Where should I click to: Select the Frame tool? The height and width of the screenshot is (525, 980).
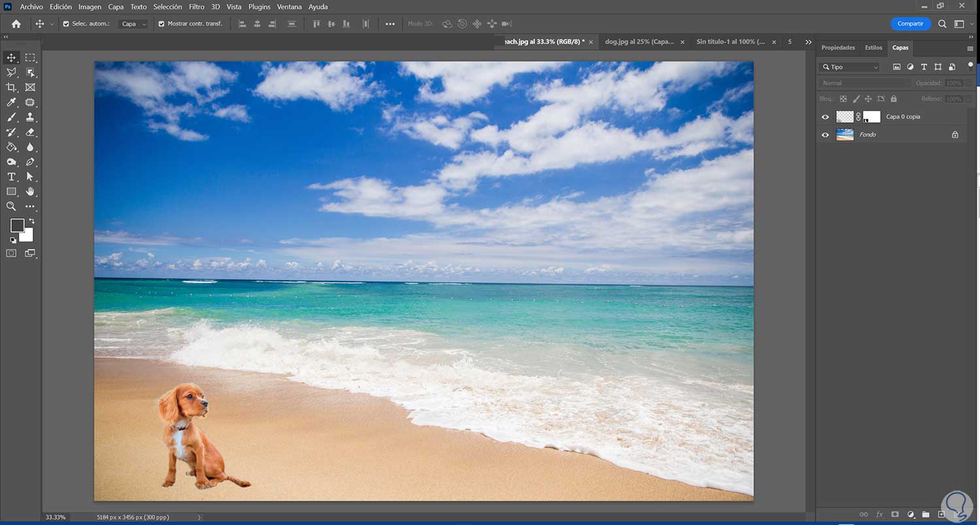click(x=30, y=87)
